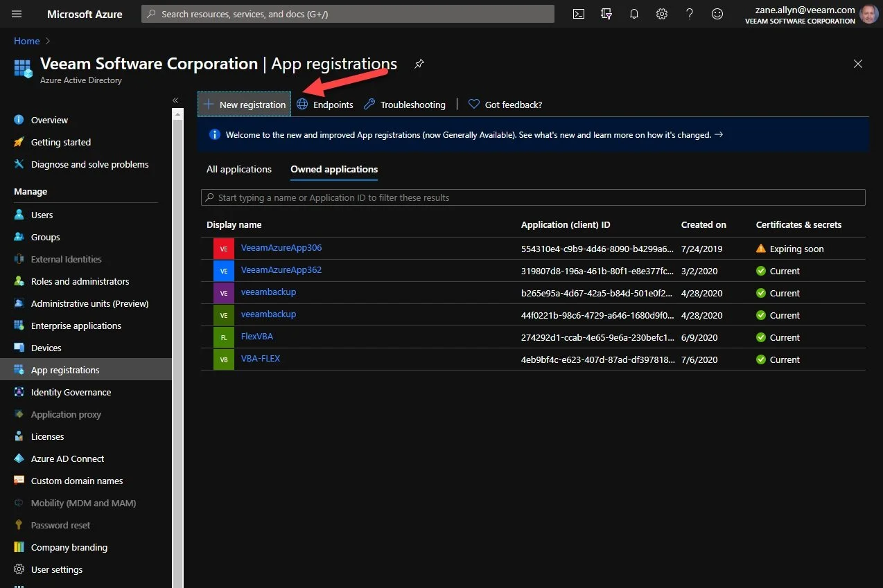Open Password reset menu item
Image resolution: width=883 pixels, height=588 pixels.
(x=61, y=525)
